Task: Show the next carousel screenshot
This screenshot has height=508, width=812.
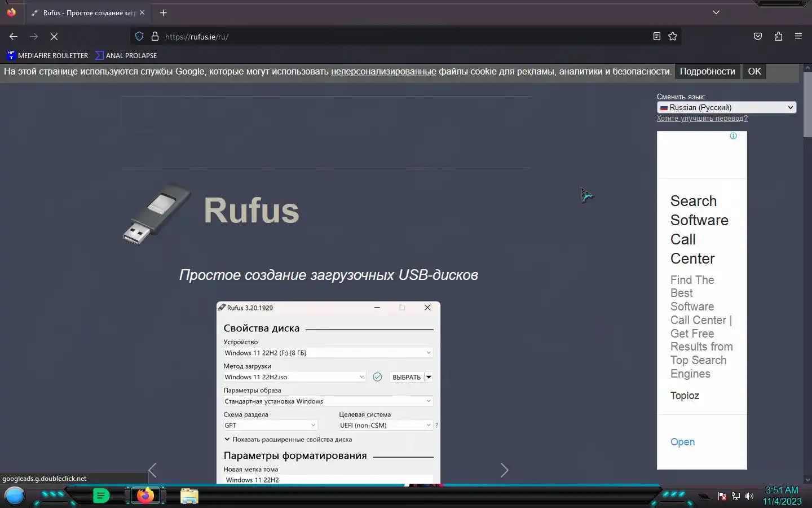Action: (505, 470)
